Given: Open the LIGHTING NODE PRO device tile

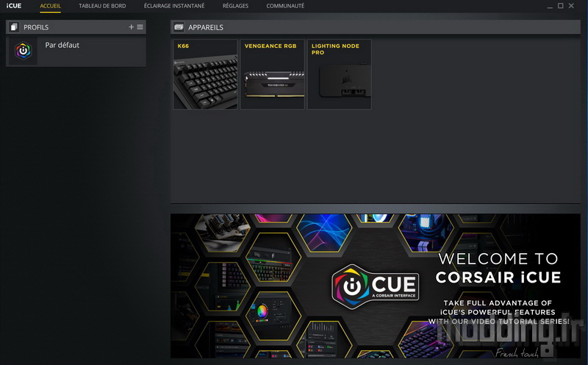Looking at the screenshot, I should click(x=340, y=74).
